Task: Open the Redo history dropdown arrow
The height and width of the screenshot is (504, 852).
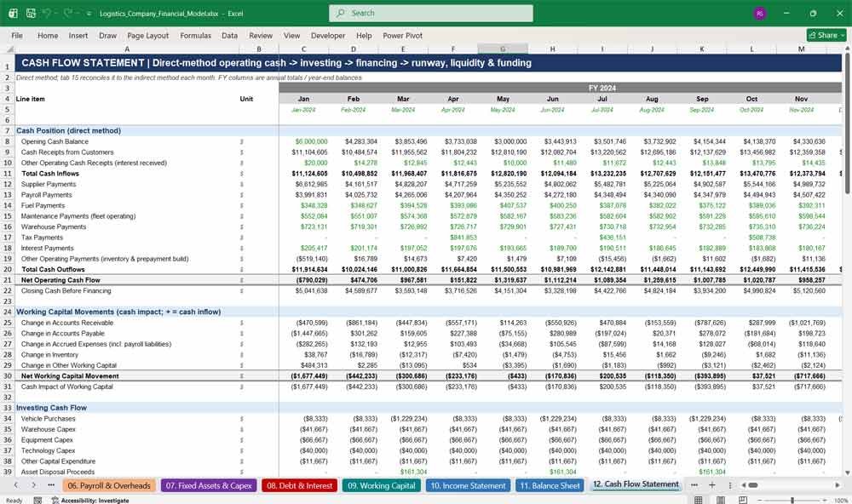Action: 78,13
